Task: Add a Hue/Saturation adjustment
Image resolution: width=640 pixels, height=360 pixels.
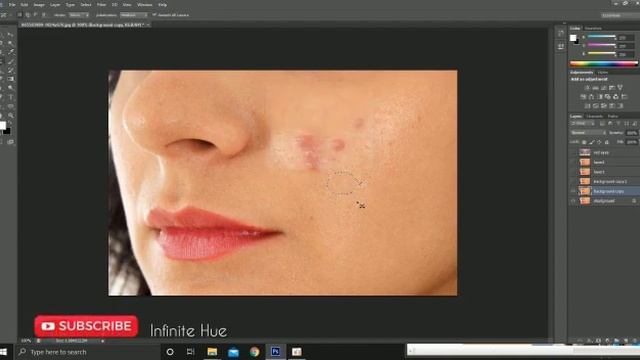Action: [583, 97]
